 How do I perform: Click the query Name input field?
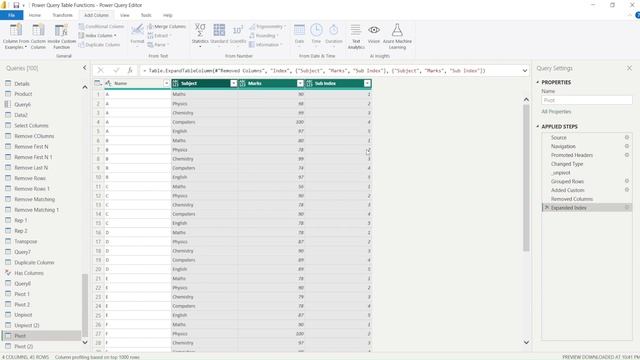pyautogui.click(x=587, y=100)
